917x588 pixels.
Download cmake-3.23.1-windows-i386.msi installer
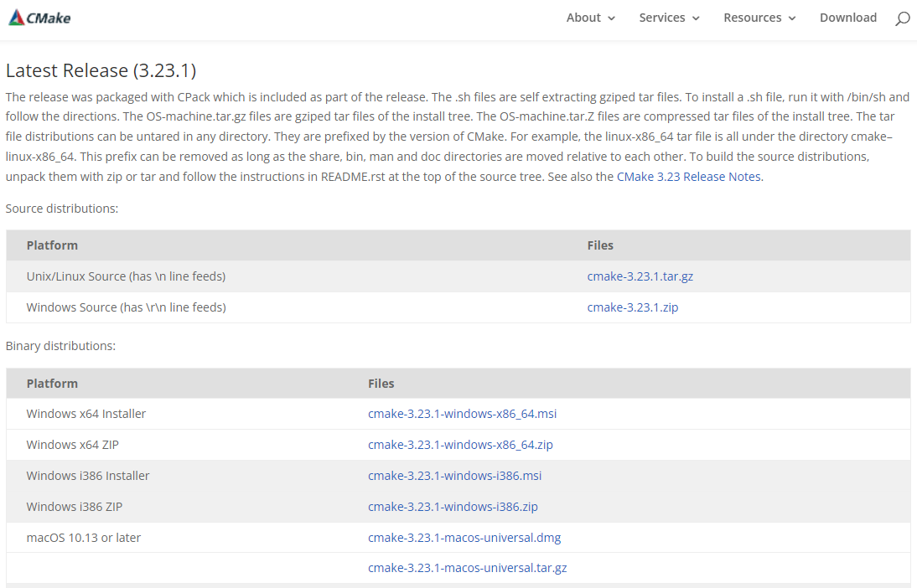(x=454, y=476)
